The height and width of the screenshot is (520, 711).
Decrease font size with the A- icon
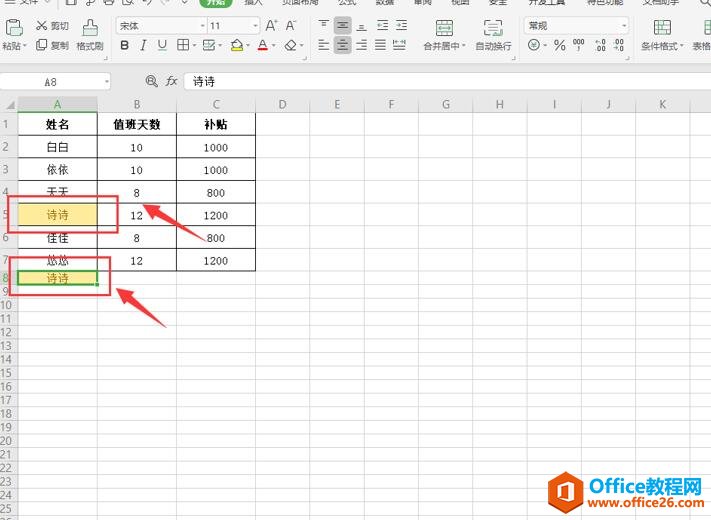[291, 26]
